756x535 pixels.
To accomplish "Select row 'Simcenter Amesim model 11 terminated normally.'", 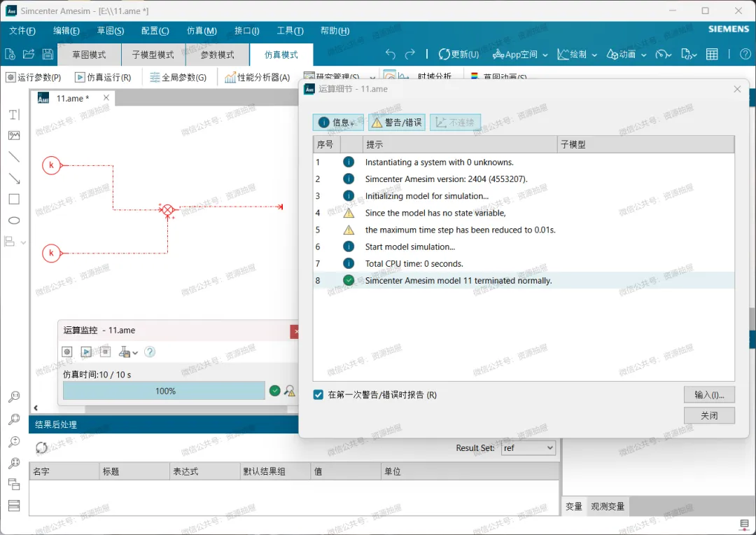I will click(x=524, y=280).
